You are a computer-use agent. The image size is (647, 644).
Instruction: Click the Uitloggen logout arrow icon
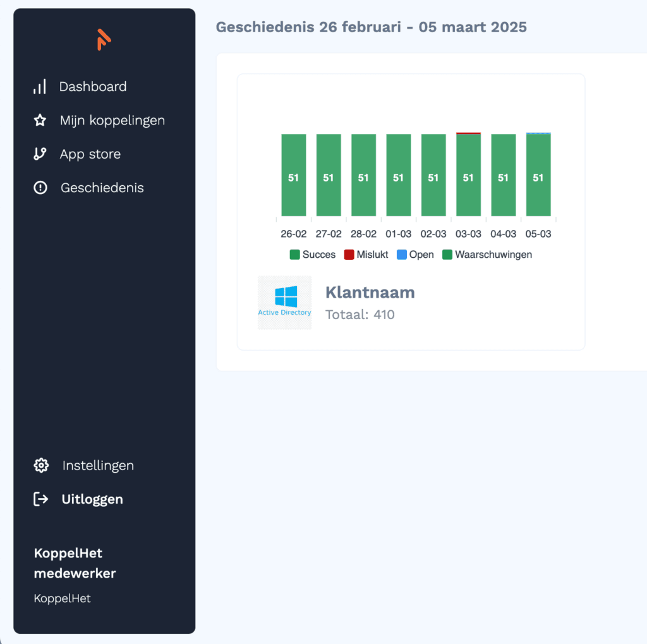point(40,499)
